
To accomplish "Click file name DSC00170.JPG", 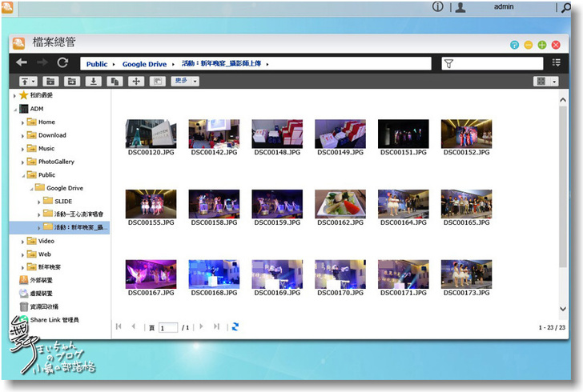I will (340, 293).
